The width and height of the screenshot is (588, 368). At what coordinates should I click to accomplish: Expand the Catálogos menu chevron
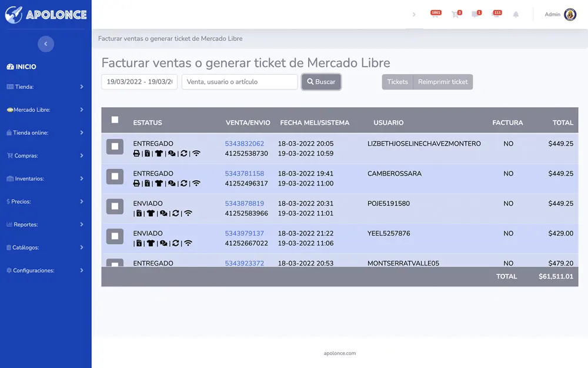(x=82, y=247)
